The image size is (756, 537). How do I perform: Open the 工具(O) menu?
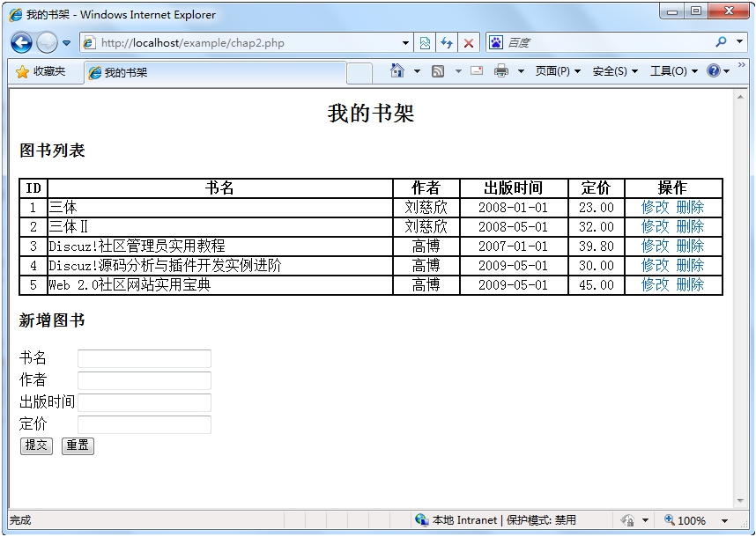click(x=674, y=71)
